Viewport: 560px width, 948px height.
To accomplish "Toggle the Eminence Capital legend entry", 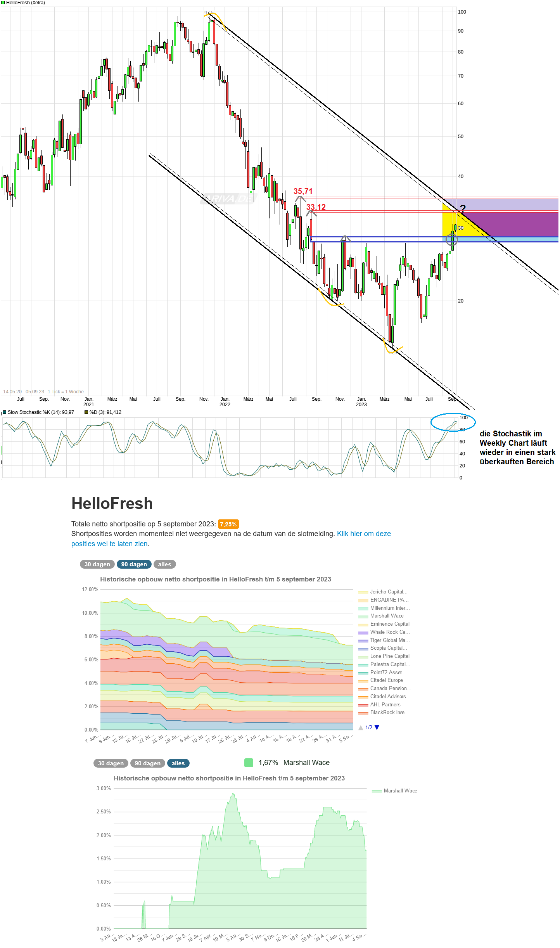I will (384, 624).
